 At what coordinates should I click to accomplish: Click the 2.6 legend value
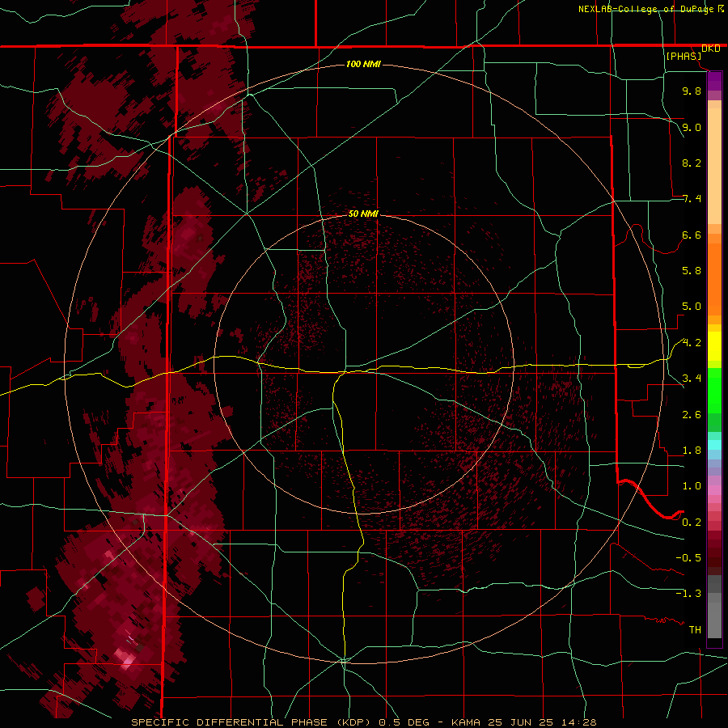click(692, 415)
